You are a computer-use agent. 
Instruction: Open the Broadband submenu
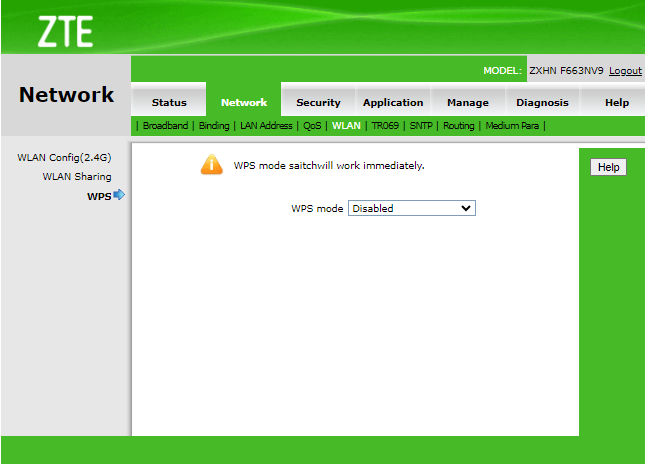(165, 126)
